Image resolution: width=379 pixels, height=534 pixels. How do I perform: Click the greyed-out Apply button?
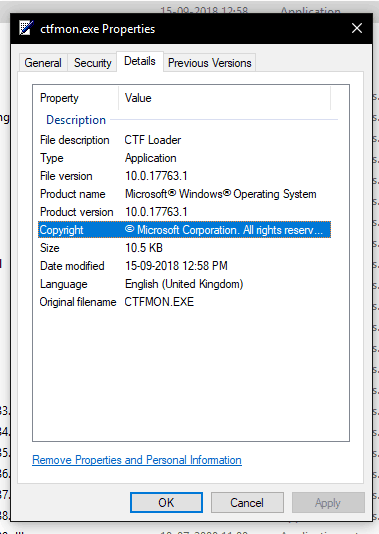point(328,503)
